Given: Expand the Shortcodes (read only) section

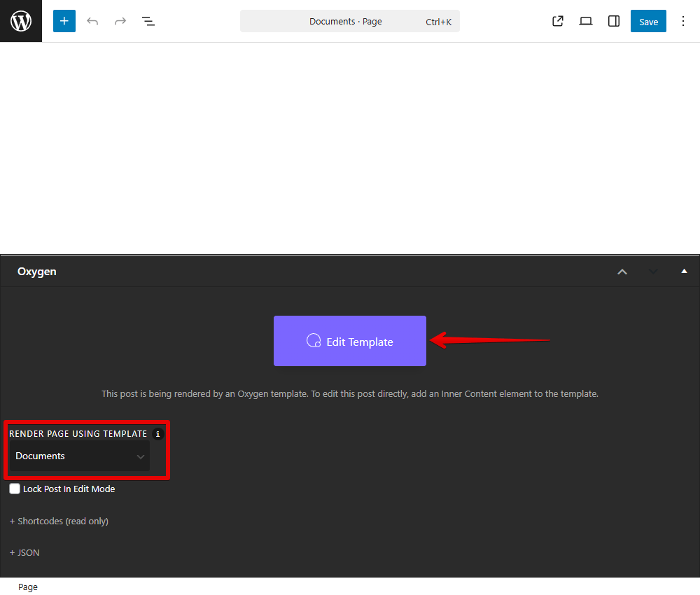Looking at the screenshot, I should pyautogui.click(x=59, y=521).
